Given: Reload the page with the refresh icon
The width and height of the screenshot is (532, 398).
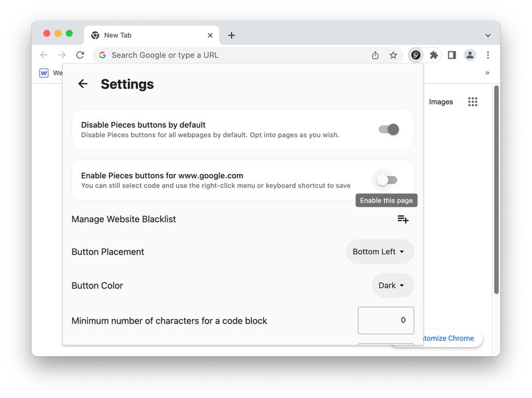Looking at the screenshot, I should pyautogui.click(x=80, y=55).
